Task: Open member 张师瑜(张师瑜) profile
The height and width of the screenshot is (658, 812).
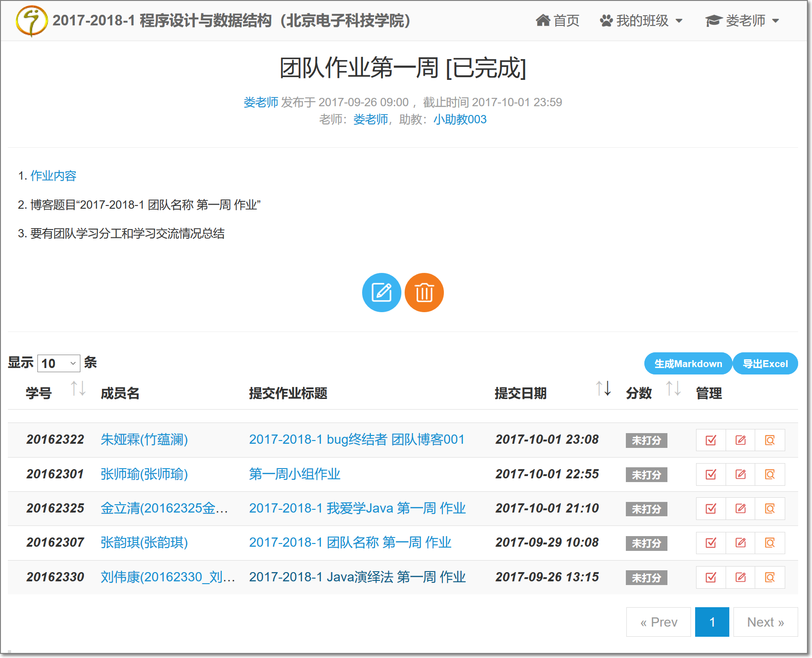Action: (144, 474)
